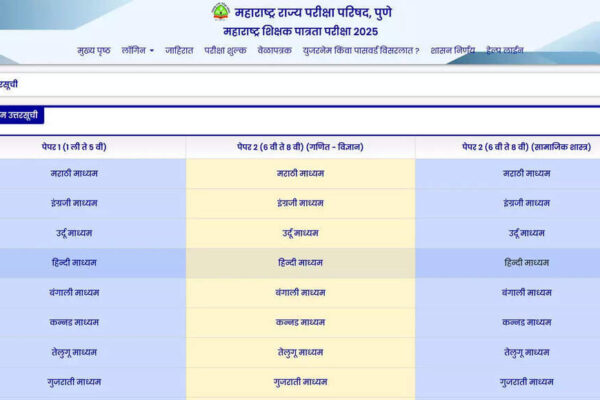Viewport: 600px width, 400px height.
Task: Open Paper 1 इंग्रजी माध्यम answer key
Action: (x=74, y=203)
